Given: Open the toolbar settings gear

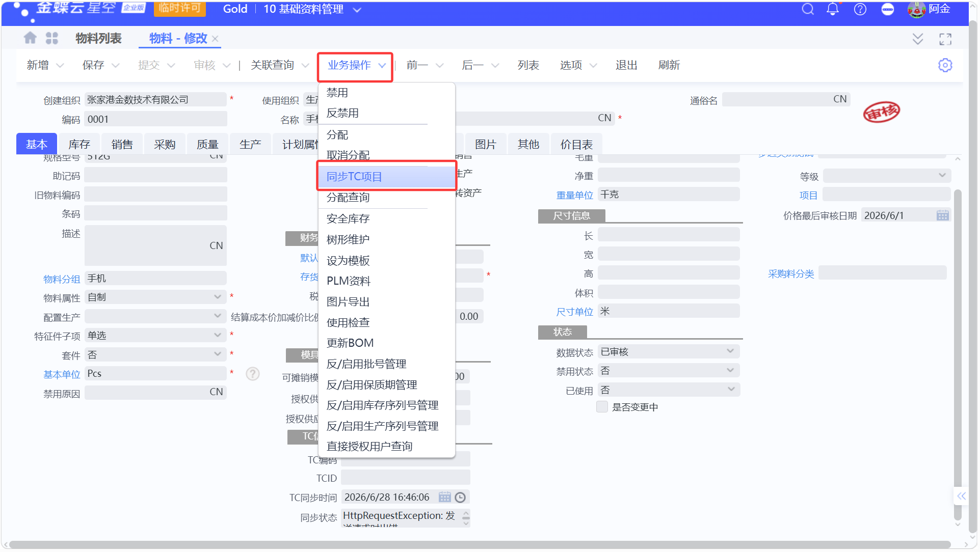Looking at the screenshot, I should click(x=945, y=65).
